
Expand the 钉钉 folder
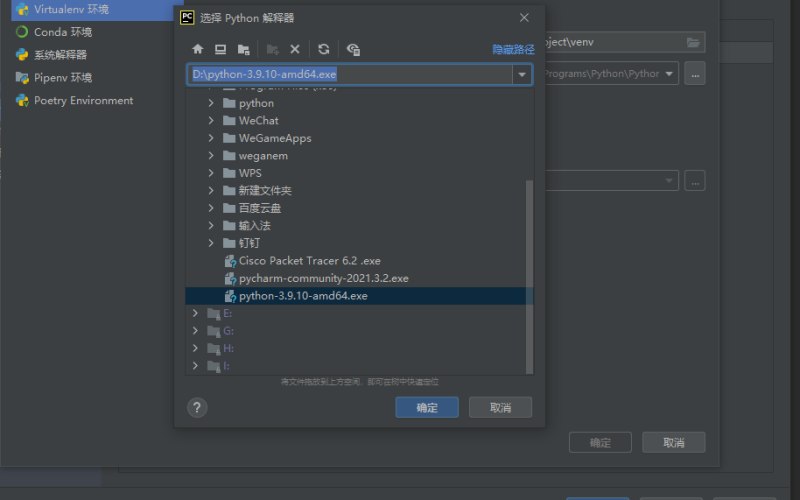click(x=211, y=243)
